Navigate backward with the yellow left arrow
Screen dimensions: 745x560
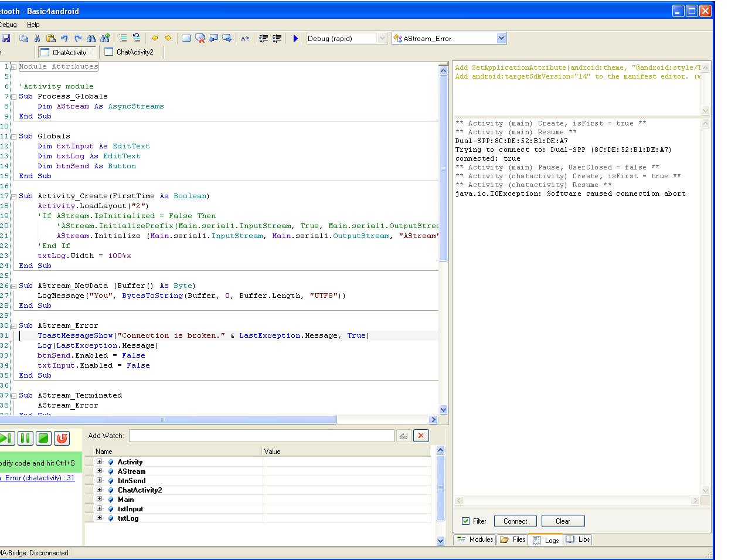[x=155, y=38]
